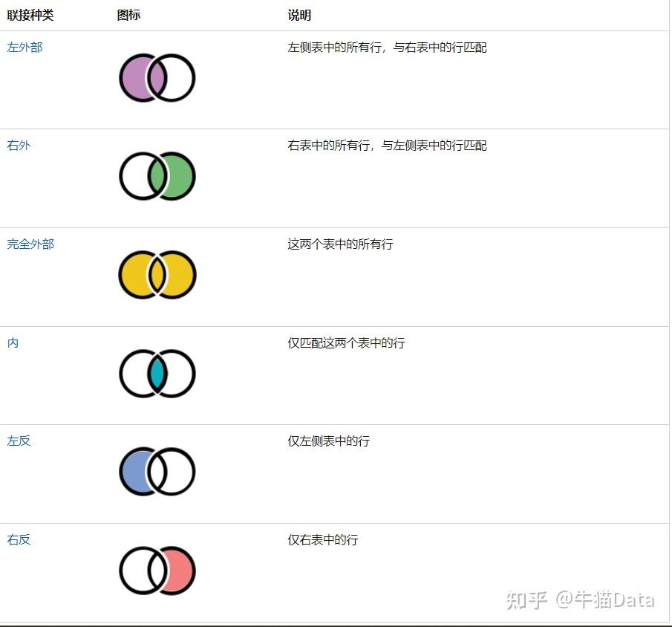The height and width of the screenshot is (627, 672).
Task: Click the description 仅右表中的行
Action: pyautogui.click(x=323, y=539)
